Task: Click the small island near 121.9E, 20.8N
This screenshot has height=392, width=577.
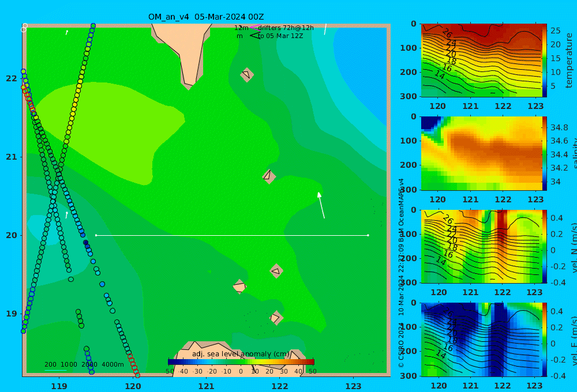Action: (x=269, y=176)
